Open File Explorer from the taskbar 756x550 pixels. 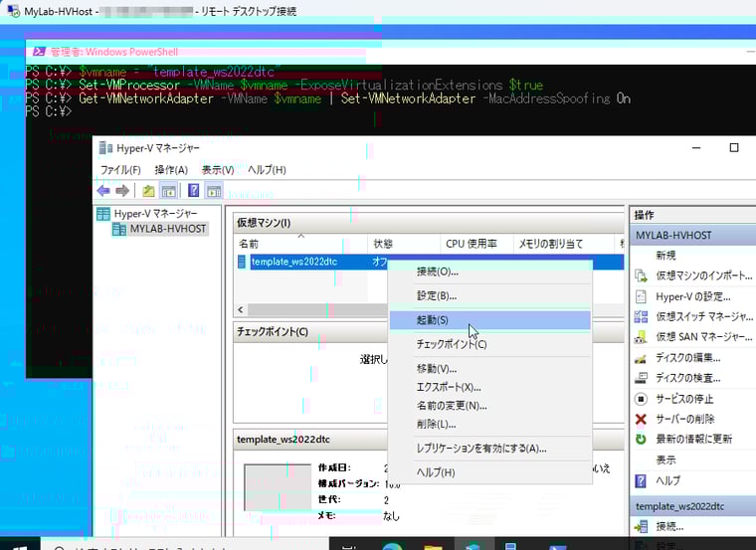433,546
